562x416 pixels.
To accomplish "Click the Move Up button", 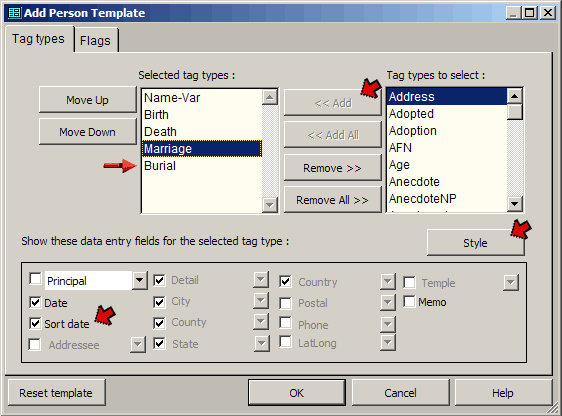I will (87, 100).
